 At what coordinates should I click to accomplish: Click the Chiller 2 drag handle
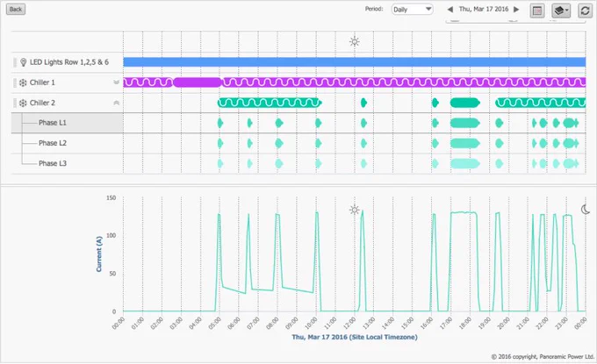[15, 103]
